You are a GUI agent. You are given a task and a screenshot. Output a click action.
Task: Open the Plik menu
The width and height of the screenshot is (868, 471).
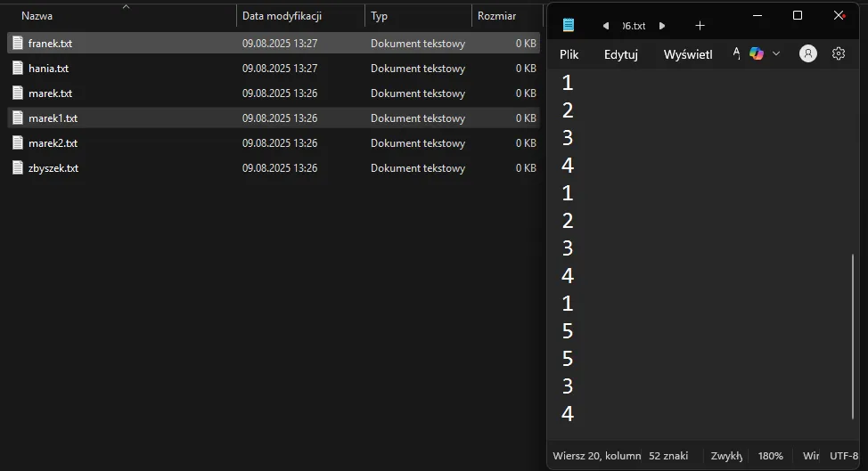click(569, 54)
